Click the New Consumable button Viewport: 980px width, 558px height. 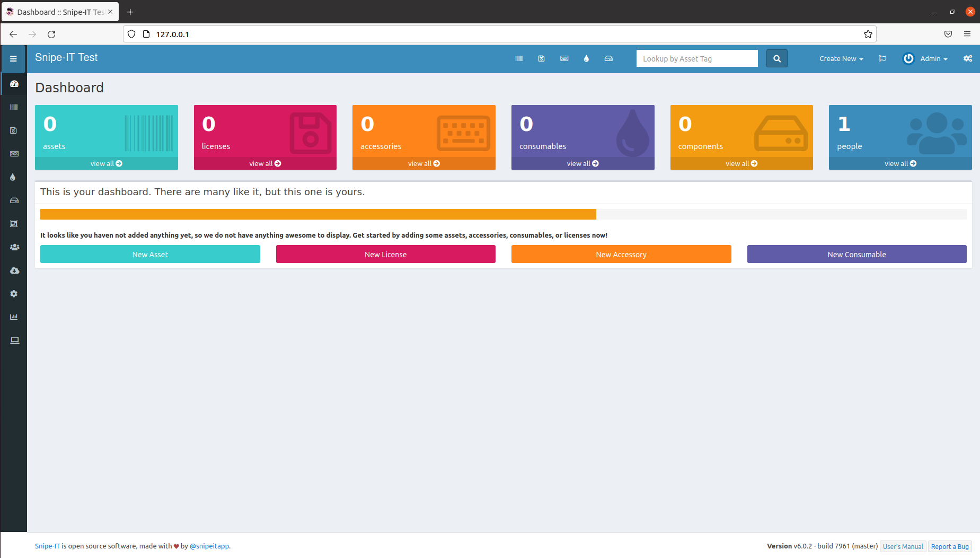(857, 255)
